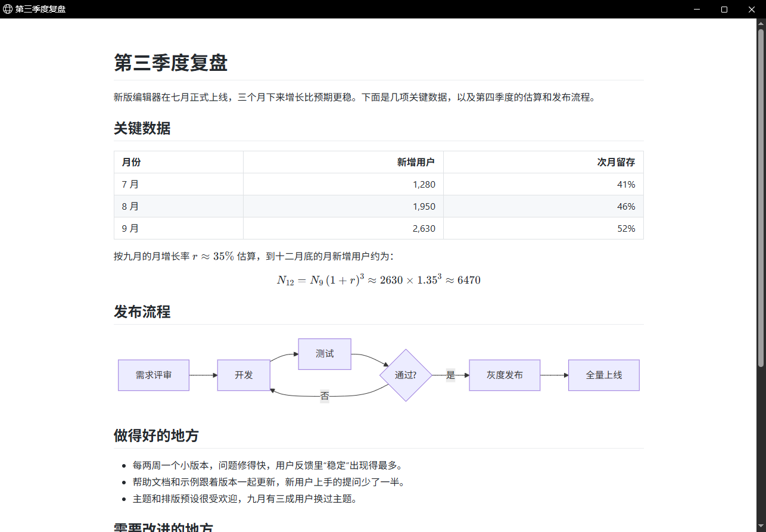Click the 1,280 new users cell

pos(343,185)
